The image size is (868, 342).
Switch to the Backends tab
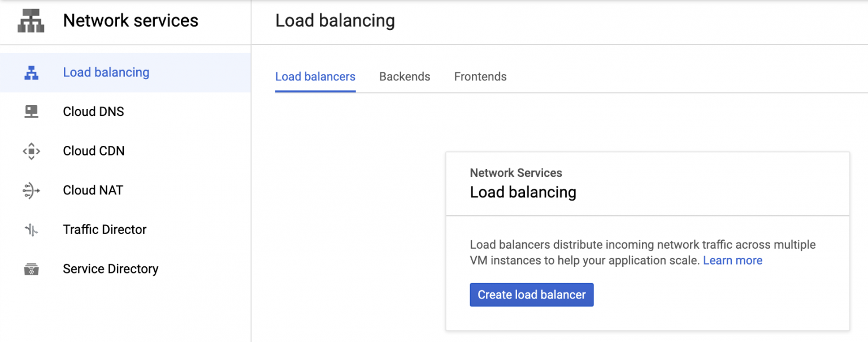pos(405,76)
